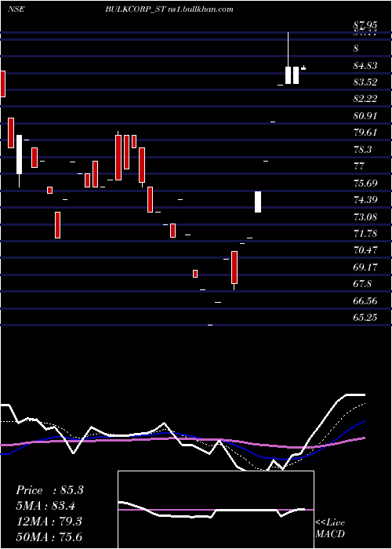Click the white candle near 74.39 level

(258, 202)
